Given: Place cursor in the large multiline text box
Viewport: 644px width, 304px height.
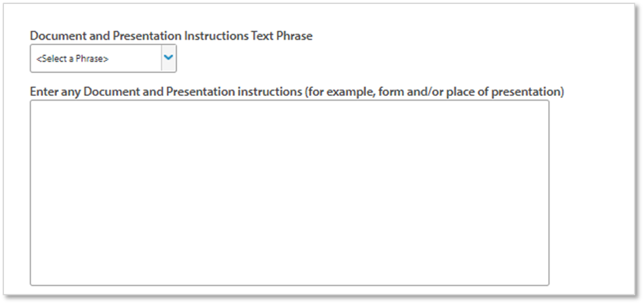Looking at the screenshot, I should click(x=289, y=193).
